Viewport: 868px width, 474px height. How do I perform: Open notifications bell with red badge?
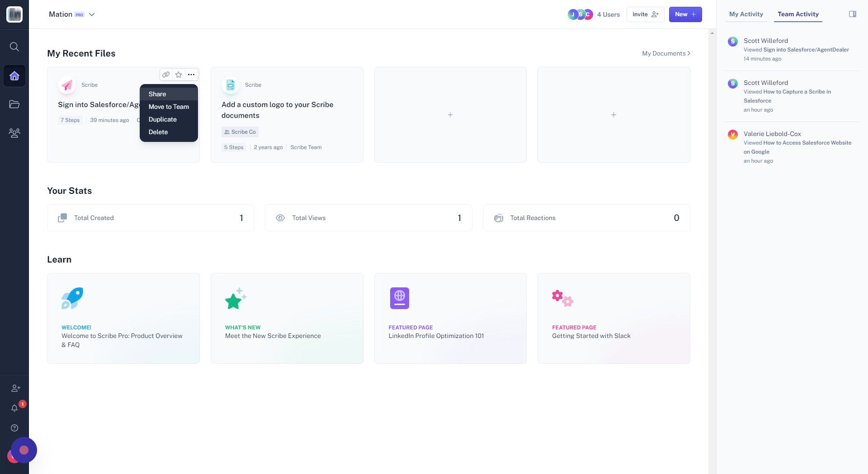pos(14,408)
